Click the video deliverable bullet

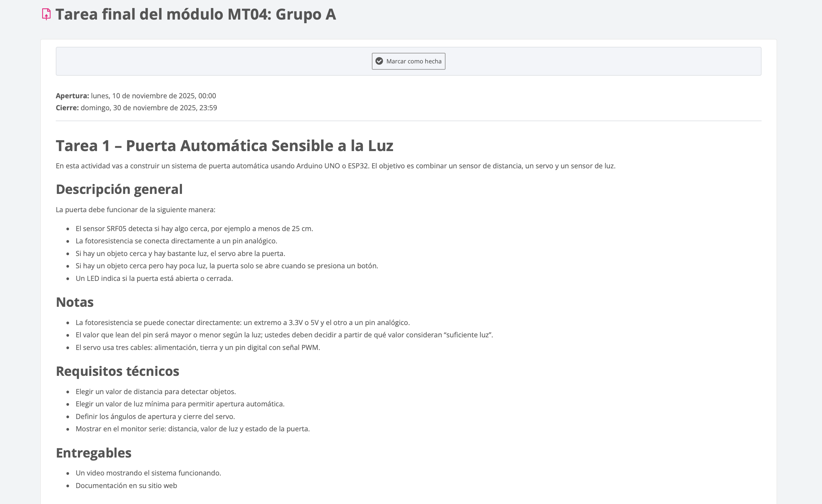pyautogui.click(x=148, y=473)
